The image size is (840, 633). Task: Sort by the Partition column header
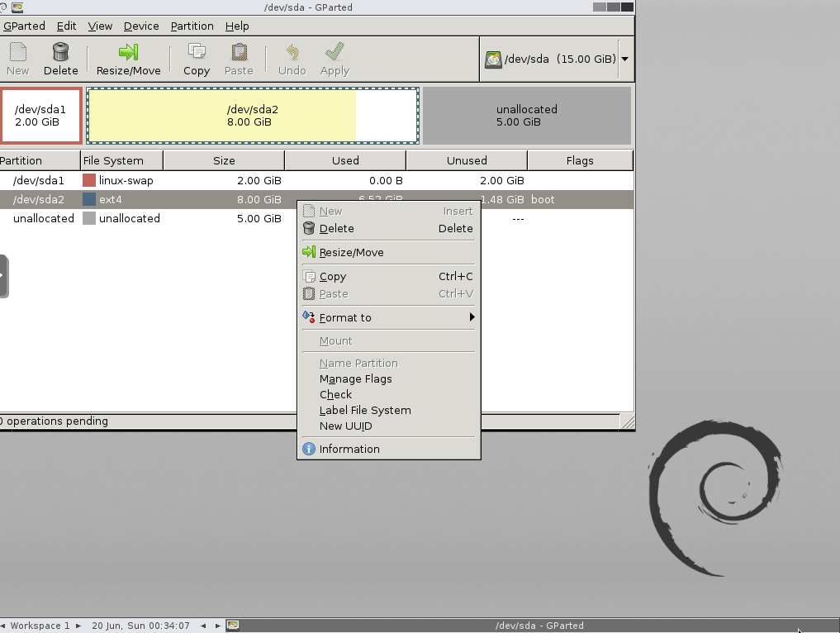coord(40,161)
